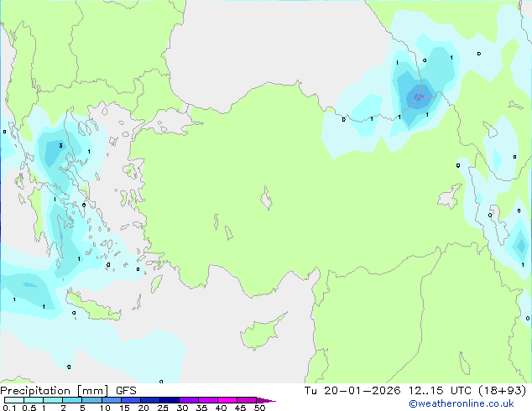532x411 pixels.
Task: Select the 0.1–0.5 mm legend swatch
Action: coord(14,400)
